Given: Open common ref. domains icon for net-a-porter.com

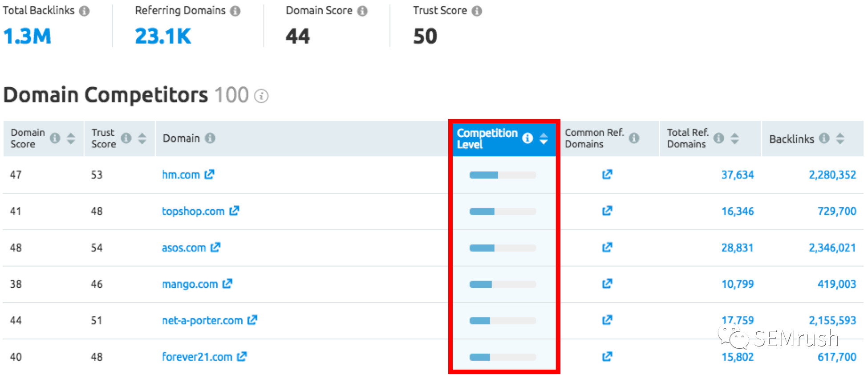Looking at the screenshot, I should (x=607, y=320).
